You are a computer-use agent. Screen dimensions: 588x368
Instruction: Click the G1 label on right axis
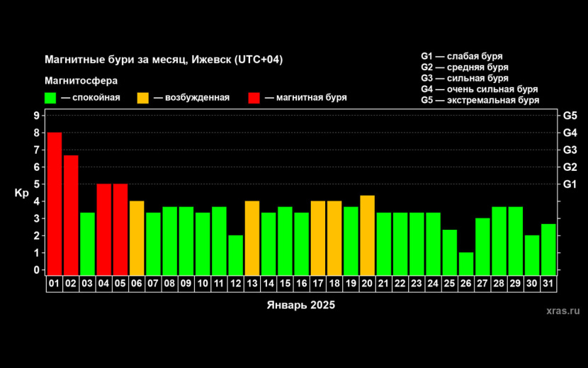(570, 184)
